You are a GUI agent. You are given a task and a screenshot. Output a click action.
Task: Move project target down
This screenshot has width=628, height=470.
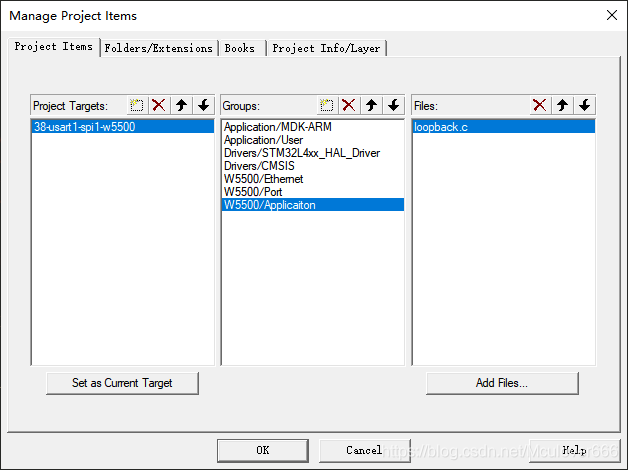tap(204, 106)
